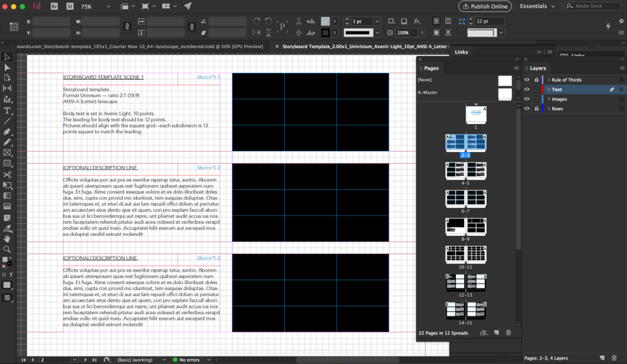
Task: Select the Pages panel tab
Action: click(x=431, y=69)
